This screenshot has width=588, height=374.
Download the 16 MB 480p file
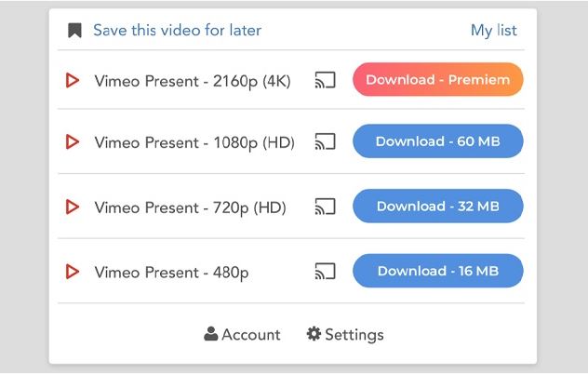[x=437, y=272]
